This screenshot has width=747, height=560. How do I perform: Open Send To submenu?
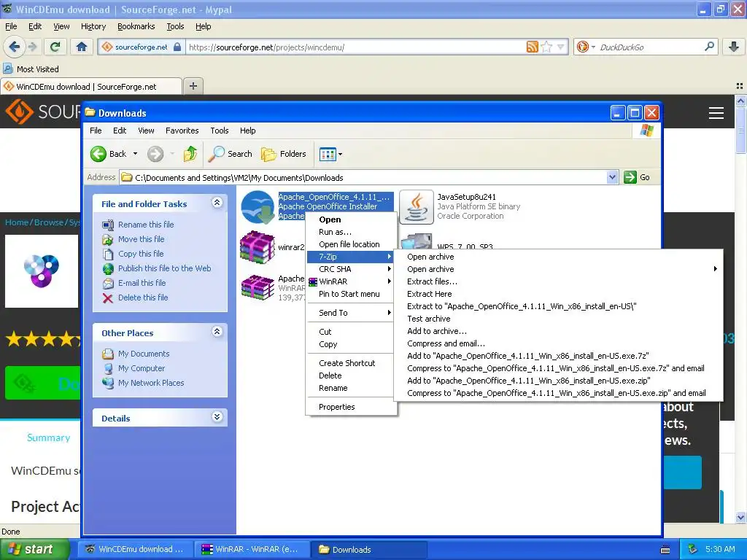351,313
